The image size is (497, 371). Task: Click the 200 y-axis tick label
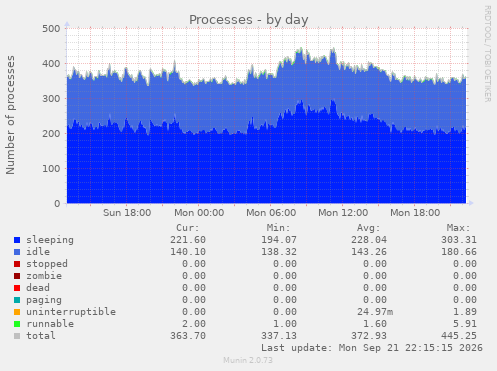(51, 134)
